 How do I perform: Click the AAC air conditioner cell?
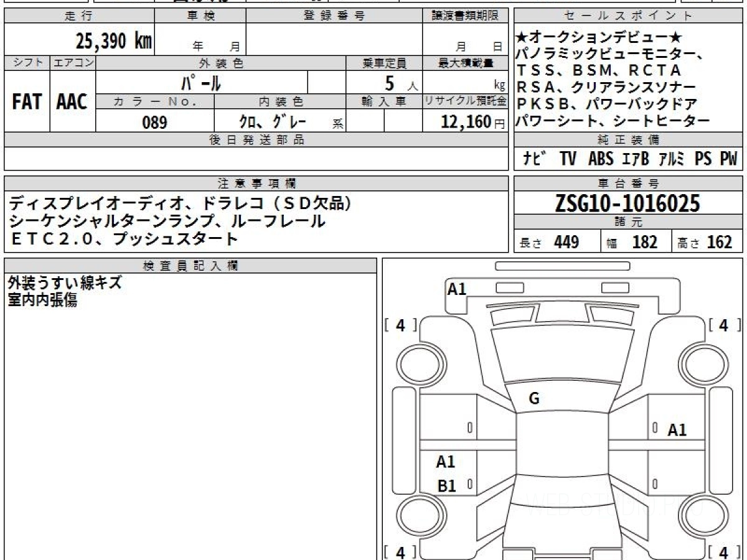72,102
